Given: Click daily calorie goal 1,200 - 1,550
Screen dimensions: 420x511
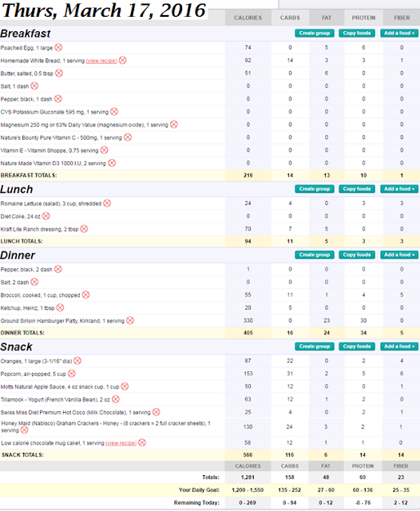Looking at the screenshot, I should coord(248,489).
